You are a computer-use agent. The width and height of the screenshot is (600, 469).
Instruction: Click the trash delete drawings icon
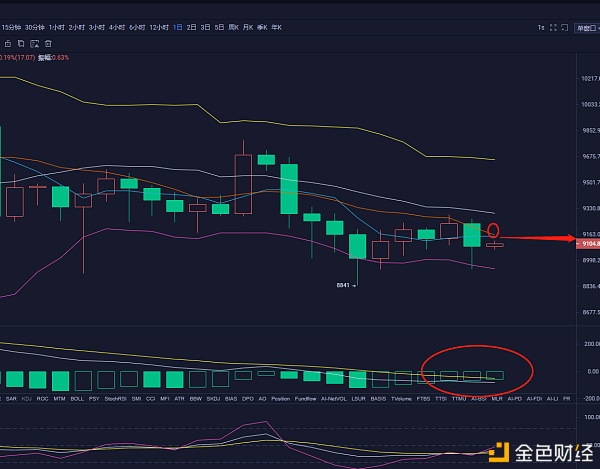tap(48, 44)
